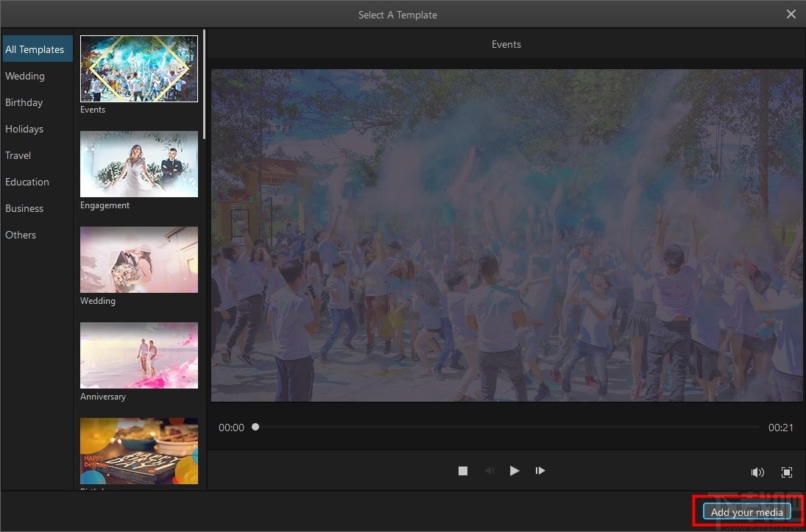Browse the Travel templates

pos(18,155)
